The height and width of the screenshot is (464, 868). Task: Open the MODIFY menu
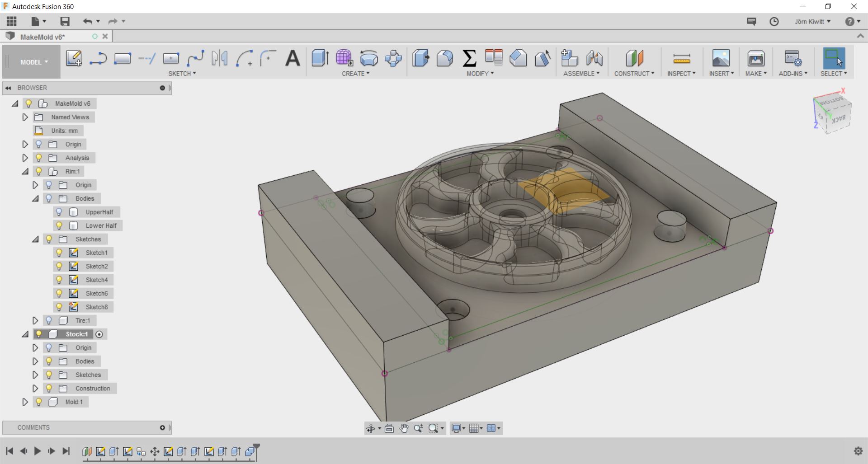[480, 74]
